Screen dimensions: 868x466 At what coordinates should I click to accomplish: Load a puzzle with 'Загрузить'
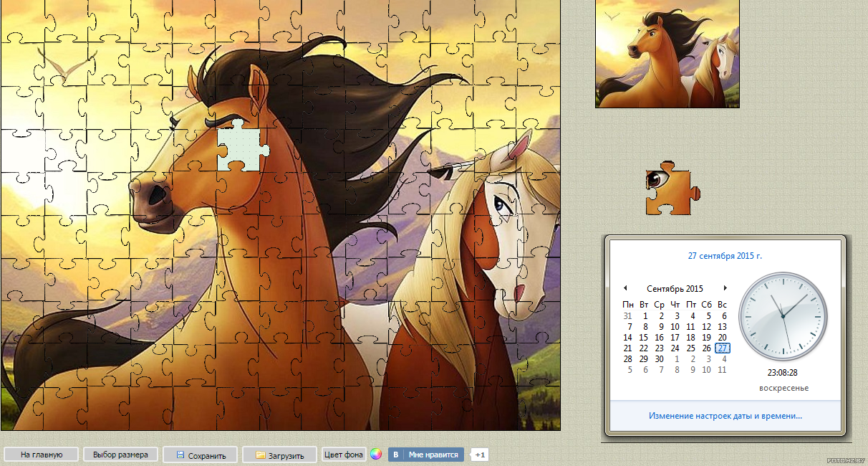point(279,455)
